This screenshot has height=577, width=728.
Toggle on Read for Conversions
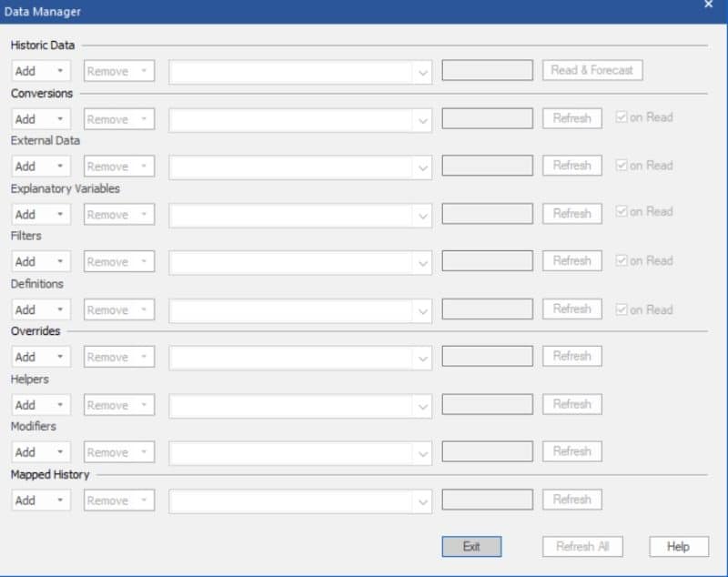click(x=620, y=116)
